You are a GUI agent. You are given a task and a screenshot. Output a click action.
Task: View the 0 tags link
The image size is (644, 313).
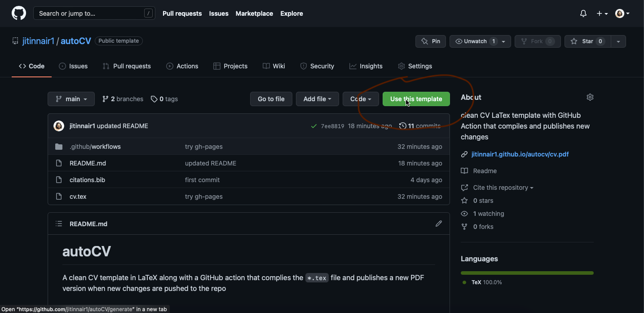pos(164,99)
